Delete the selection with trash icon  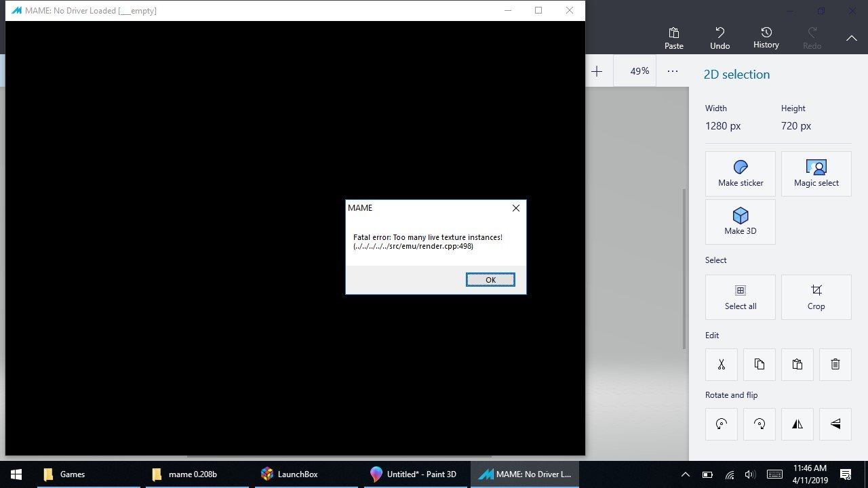pos(835,365)
